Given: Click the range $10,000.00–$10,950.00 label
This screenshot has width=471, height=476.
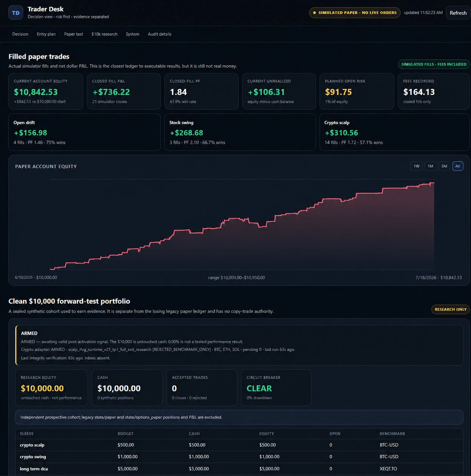Looking at the screenshot, I should [236, 277].
